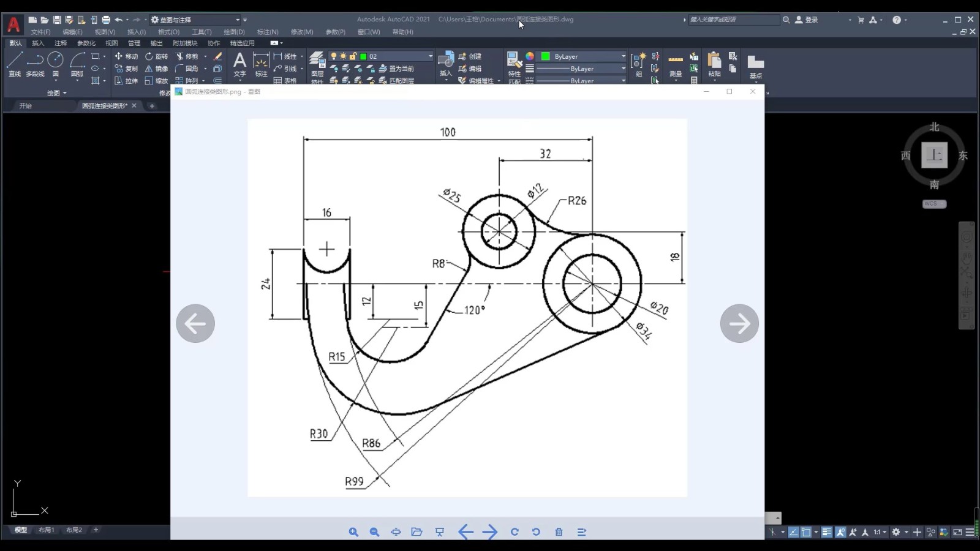Screen dimensions: 980x551
Task: Toggle annotation visibility in status bar
Action: 840,532
